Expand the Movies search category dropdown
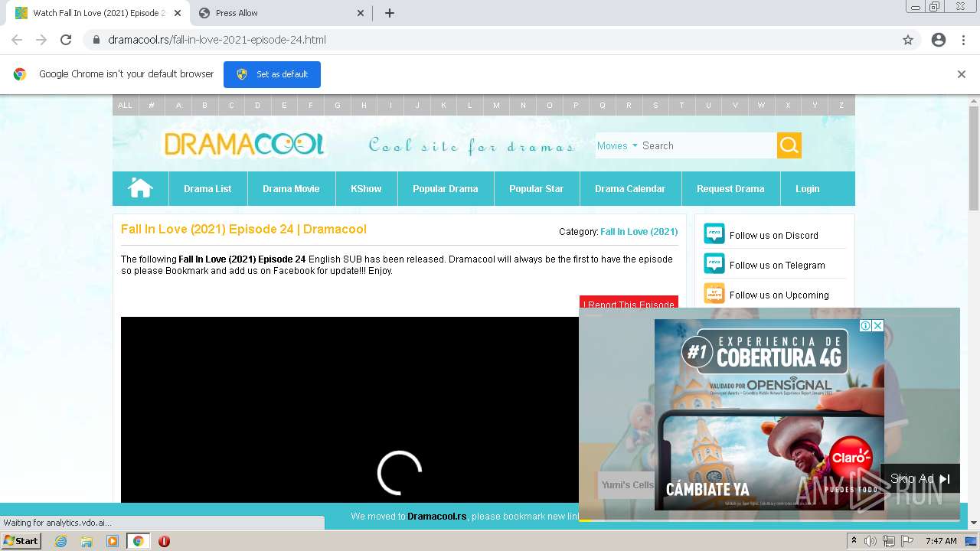980x551 pixels. pos(617,145)
